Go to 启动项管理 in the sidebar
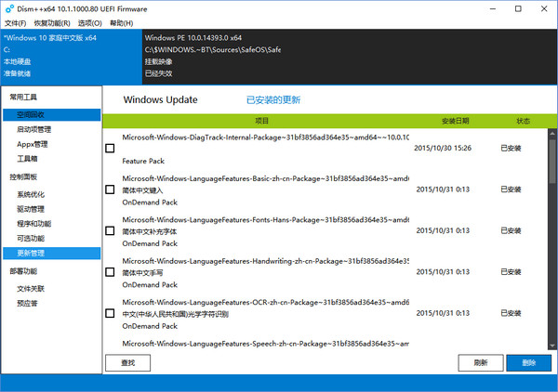This screenshot has height=392, width=558. pos(33,129)
